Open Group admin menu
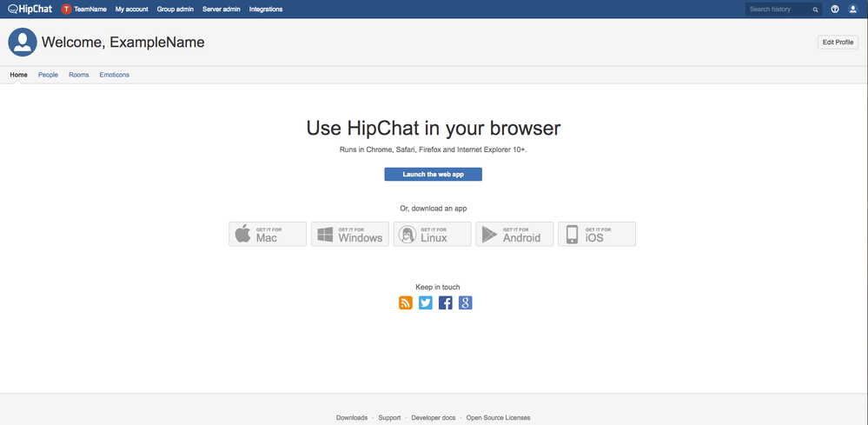Viewport: 868px width, 425px height. [176, 10]
